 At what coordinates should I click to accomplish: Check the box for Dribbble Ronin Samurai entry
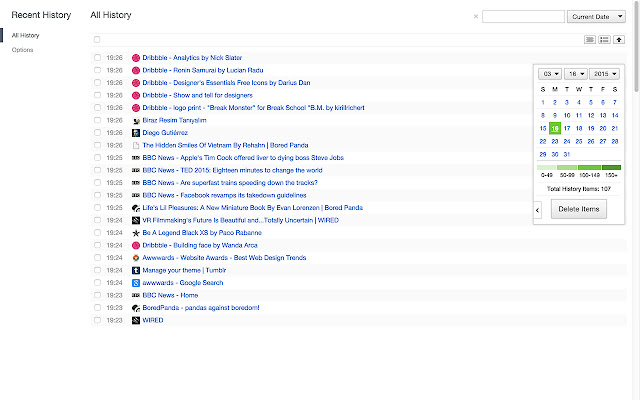pyautogui.click(x=97, y=70)
